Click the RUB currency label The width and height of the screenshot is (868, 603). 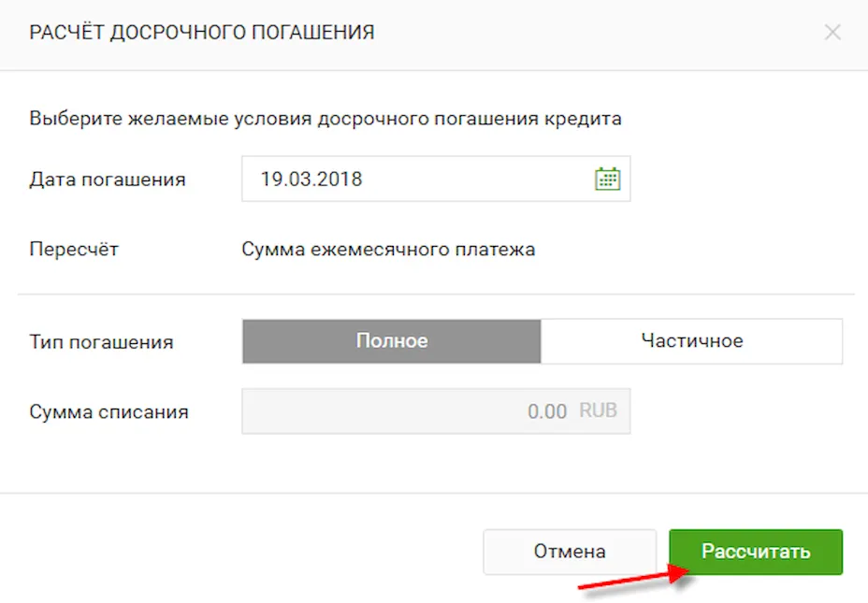[599, 410]
